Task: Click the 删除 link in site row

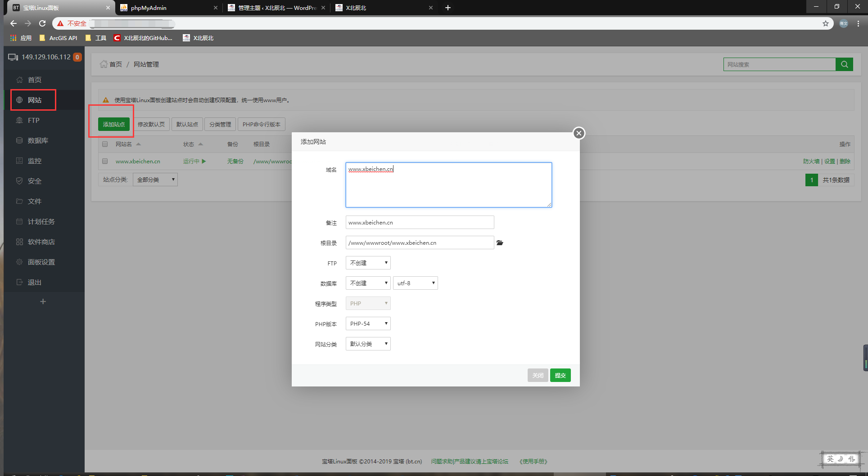Action: [845, 161]
